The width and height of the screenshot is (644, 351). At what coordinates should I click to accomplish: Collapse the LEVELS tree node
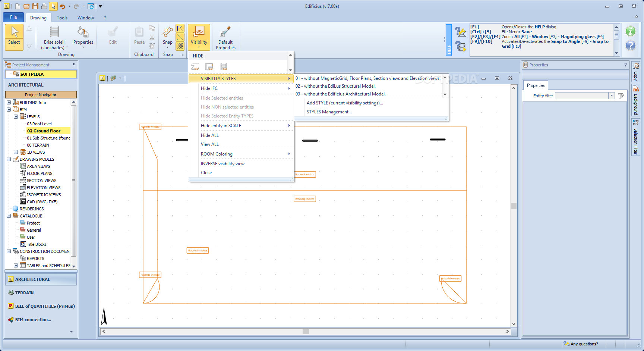click(x=16, y=117)
